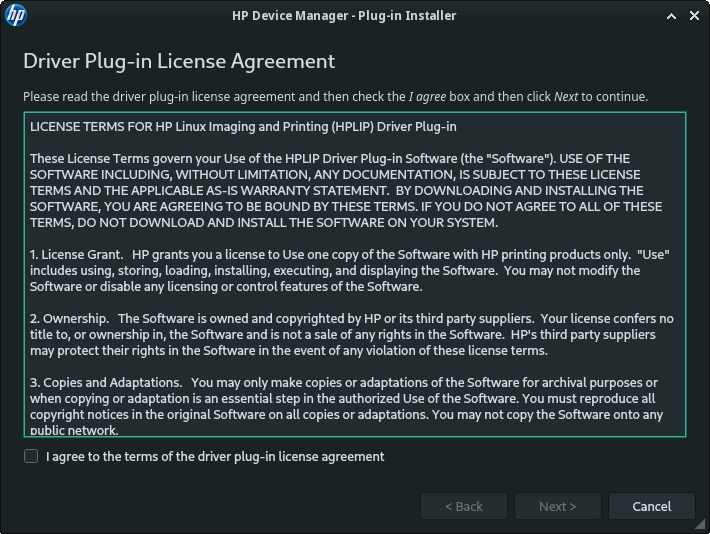This screenshot has height=534, width=710.
Task: Click the 'I agree to the terms' label text
Action: point(215,457)
